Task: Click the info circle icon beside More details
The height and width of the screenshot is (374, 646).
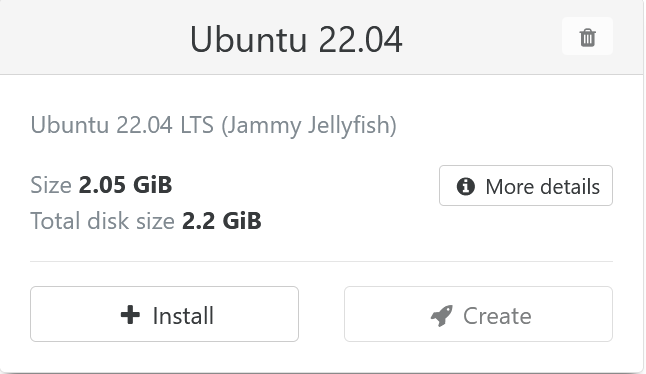Action: point(466,186)
